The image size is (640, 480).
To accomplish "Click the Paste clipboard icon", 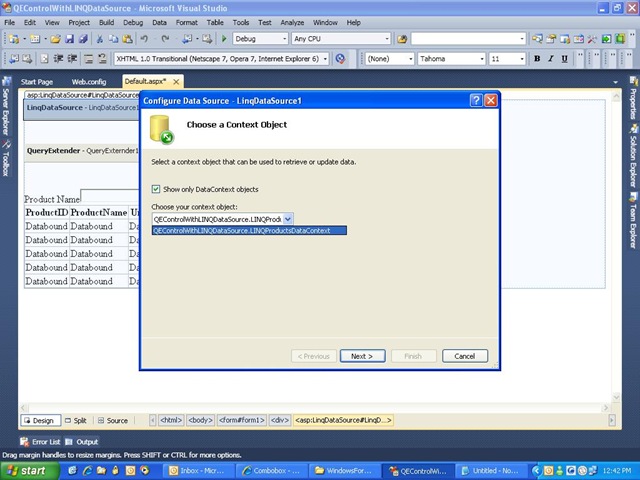I will pyautogui.click(x=127, y=39).
